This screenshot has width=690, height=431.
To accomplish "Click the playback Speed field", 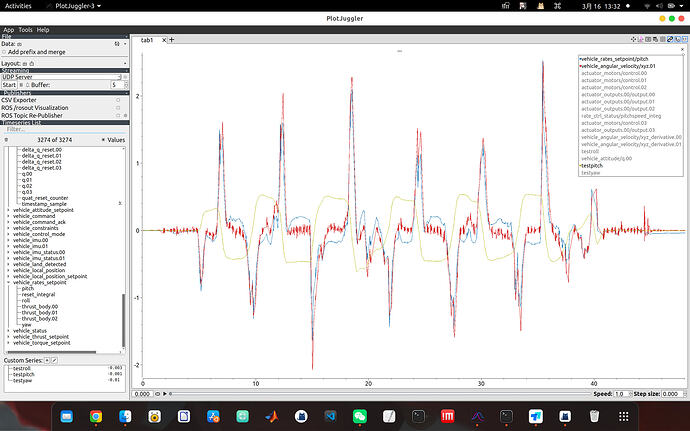I will coord(623,394).
